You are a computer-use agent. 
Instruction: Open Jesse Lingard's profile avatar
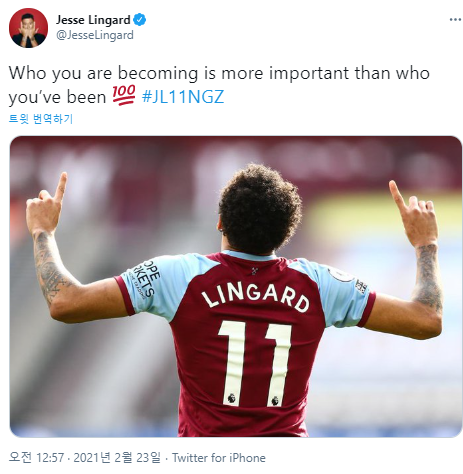28,28
